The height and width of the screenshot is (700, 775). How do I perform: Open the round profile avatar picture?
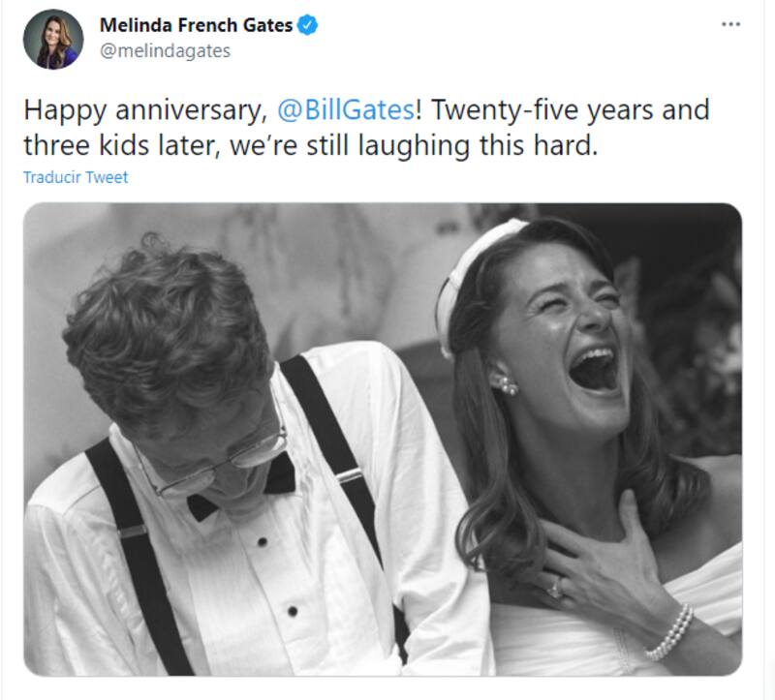(x=52, y=40)
